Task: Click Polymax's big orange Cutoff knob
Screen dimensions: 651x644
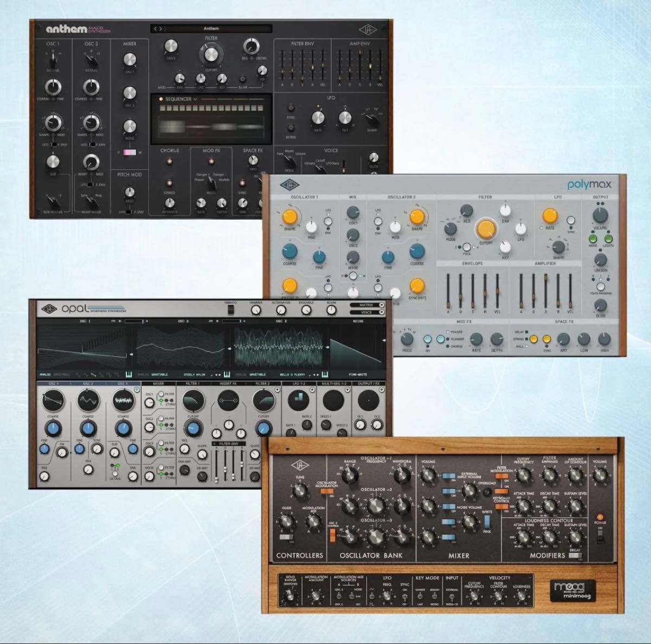Action: [486, 228]
